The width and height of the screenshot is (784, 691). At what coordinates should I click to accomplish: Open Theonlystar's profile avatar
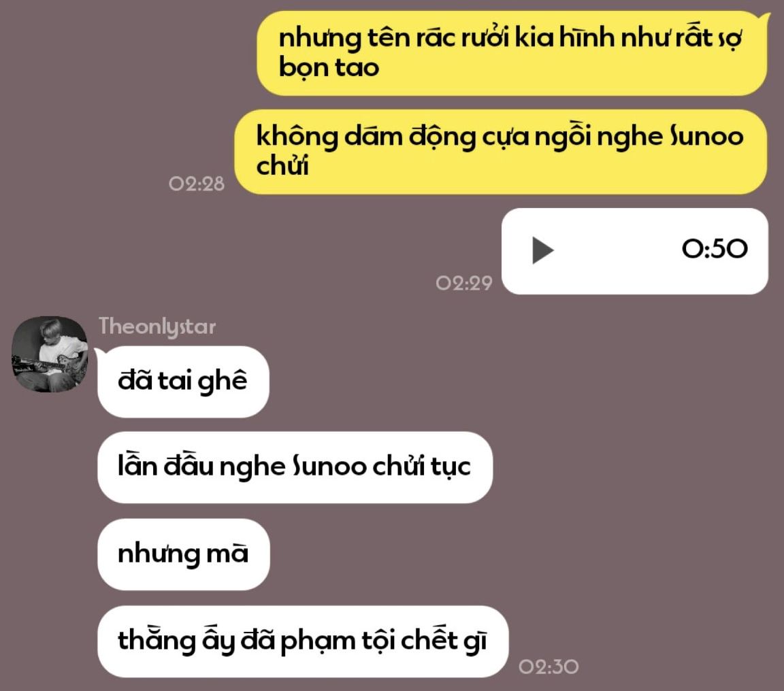(x=50, y=354)
